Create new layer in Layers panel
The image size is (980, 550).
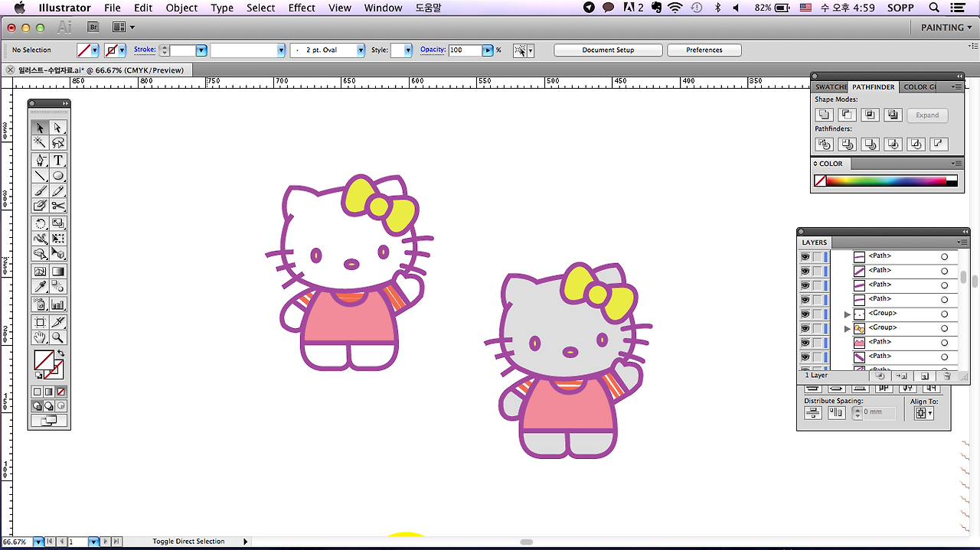[x=925, y=376]
